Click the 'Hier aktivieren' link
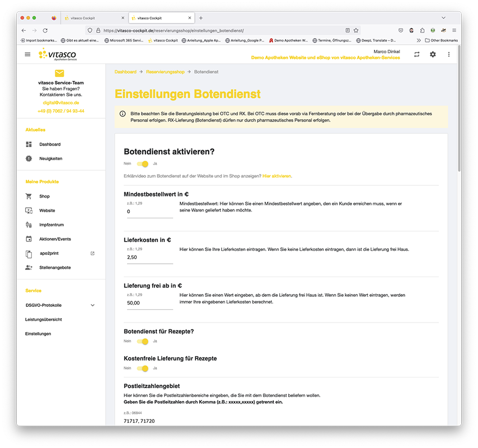The width and height of the screenshot is (478, 448). pyautogui.click(x=277, y=176)
